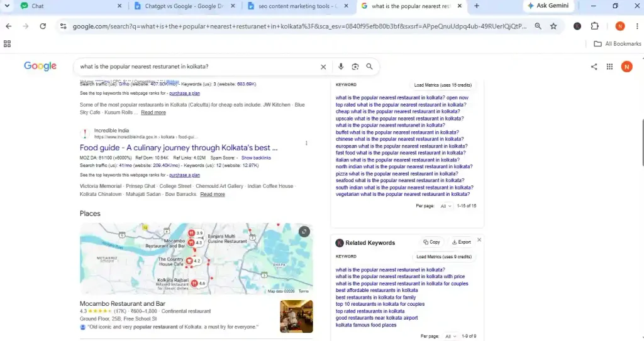Viewport: 644px width, 341px height.
Task: Open the Google account avatar
Action: click(627, 67)
